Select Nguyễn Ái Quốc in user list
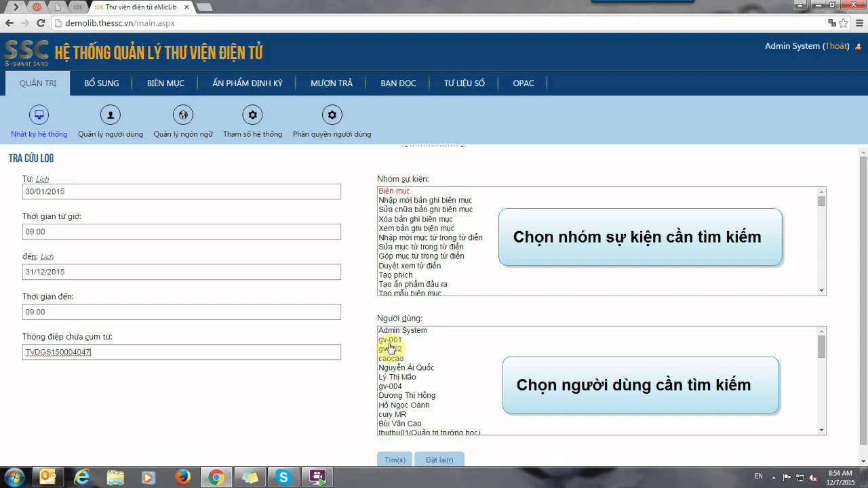 tap(406, 368)
